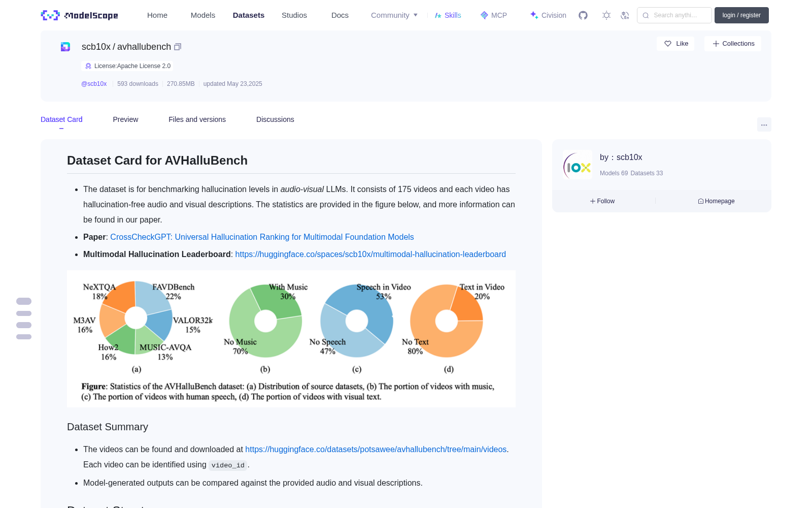Go to the Home page

point(157,15)
